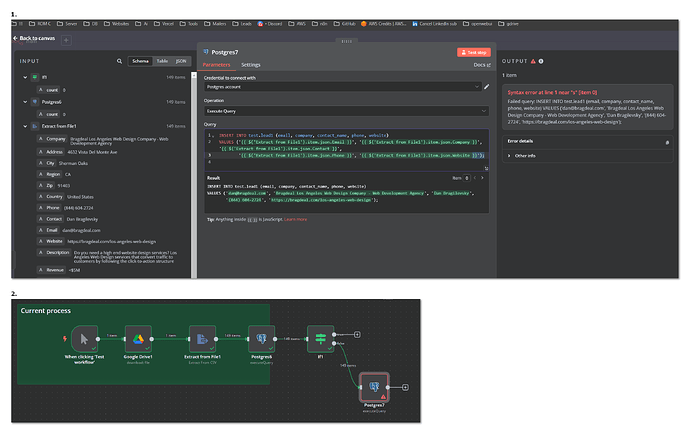Image resolution: width=690 pixels, height=434 pixels.
Task: Open the n8n bookmarks folder
Action: point(320,24)
